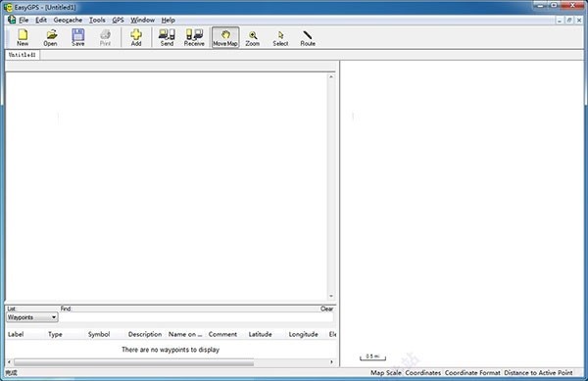The width and height of the screenshot is (588, 381).
Task: Switch to the Untitled1 document tab
Action: (x=23, y=55)
